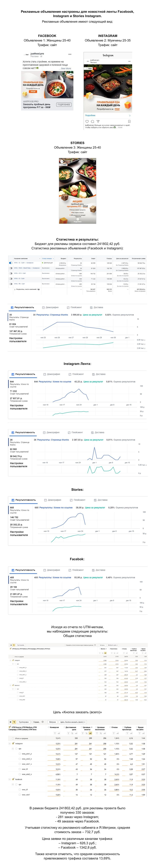Click the chevron arrow beside Instagram's Подробнее
Viewport: 155px width, 868px height.
(130, 116)
